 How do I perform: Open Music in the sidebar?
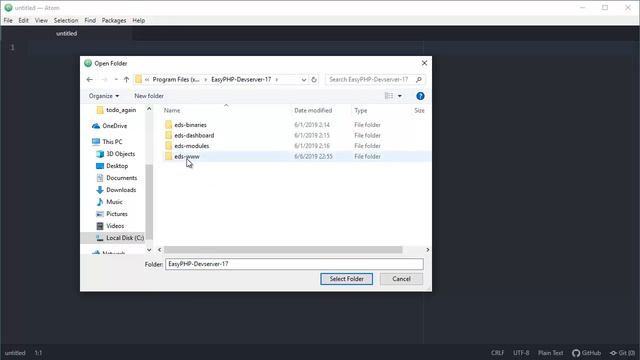(114, 202)
